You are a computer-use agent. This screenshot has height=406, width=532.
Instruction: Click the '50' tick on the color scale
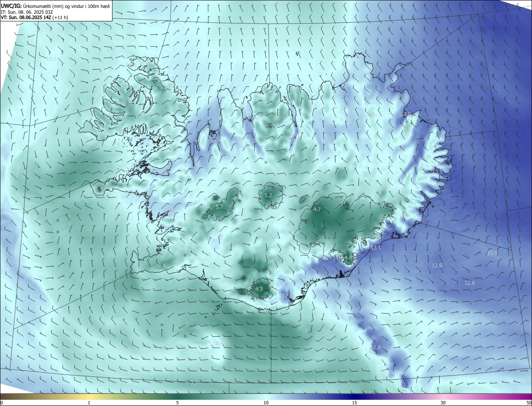click(529, 403)
